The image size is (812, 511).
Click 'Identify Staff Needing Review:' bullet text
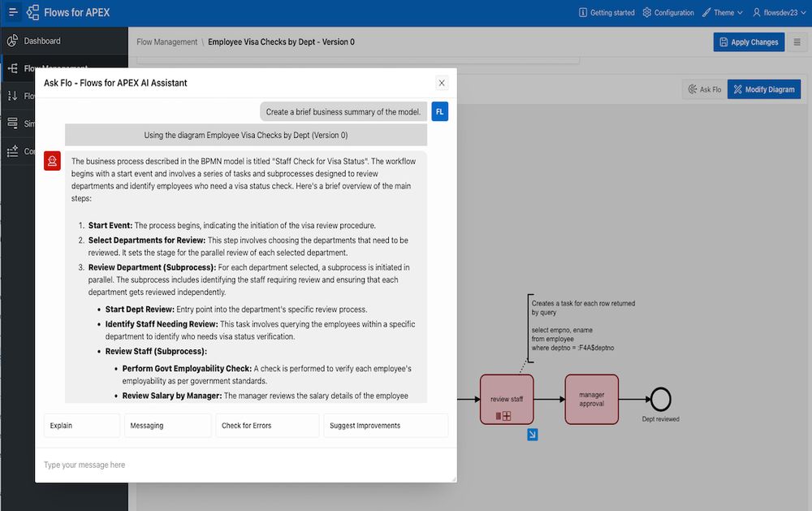(162, 324)
